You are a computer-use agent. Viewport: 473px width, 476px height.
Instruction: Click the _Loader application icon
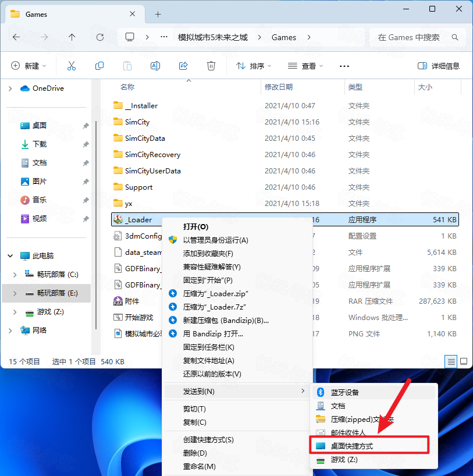(x=118, y=219)
